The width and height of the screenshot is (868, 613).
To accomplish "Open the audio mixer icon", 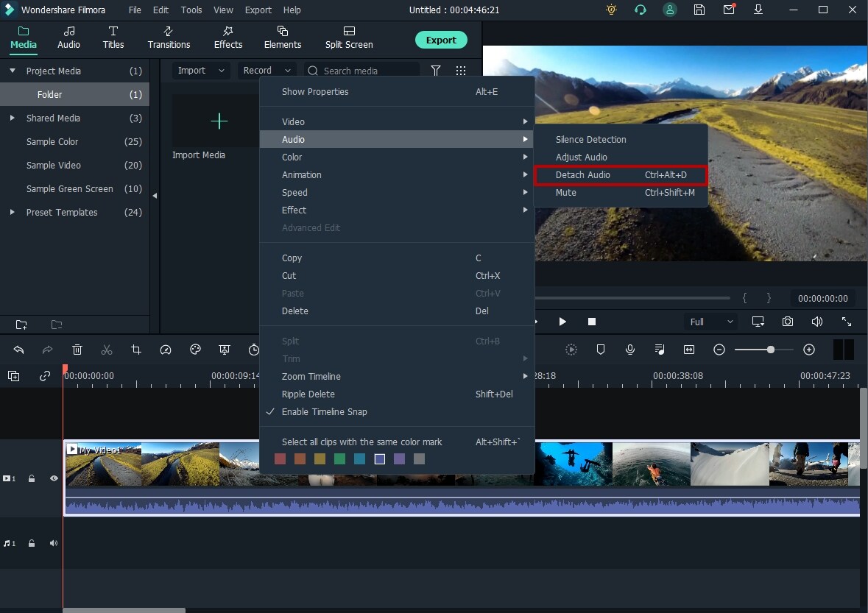I will click(x=660, y=350).
